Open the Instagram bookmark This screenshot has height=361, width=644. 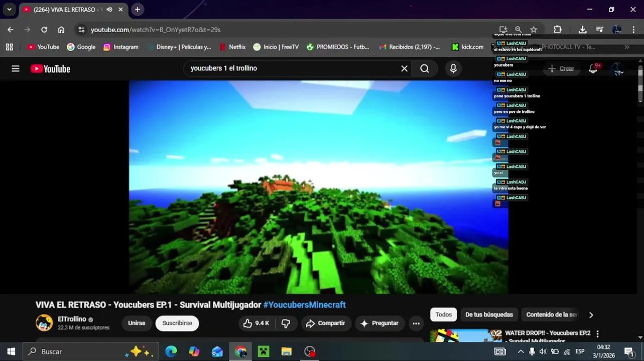120,47
